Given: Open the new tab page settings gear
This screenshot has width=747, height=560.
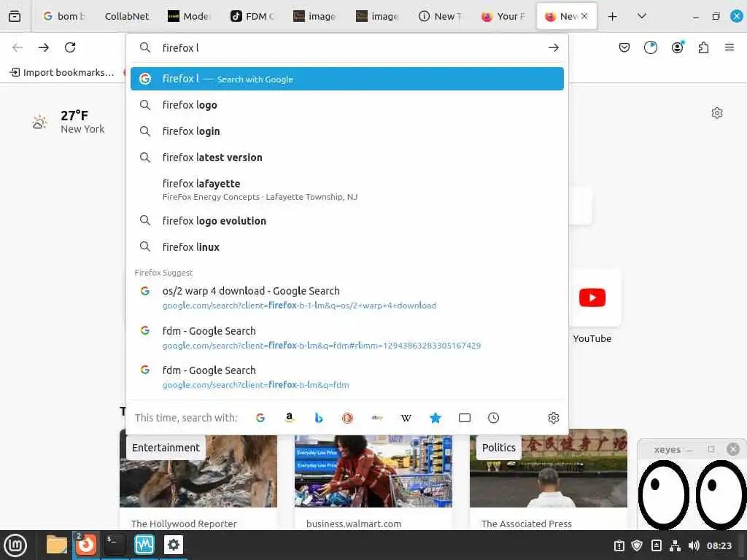Looking at the screenshot, I should (716, 113).
